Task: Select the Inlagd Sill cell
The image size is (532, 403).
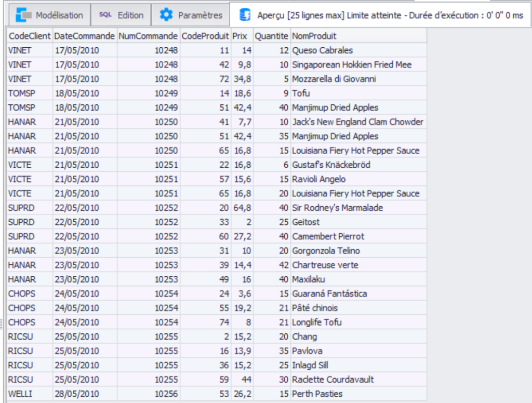Action: click(358, 365)
